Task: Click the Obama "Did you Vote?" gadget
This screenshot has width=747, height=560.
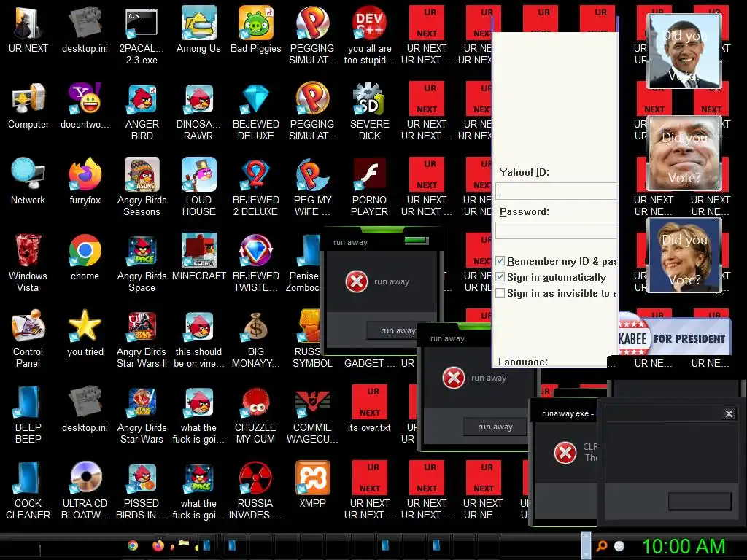Action: (684, 50)
